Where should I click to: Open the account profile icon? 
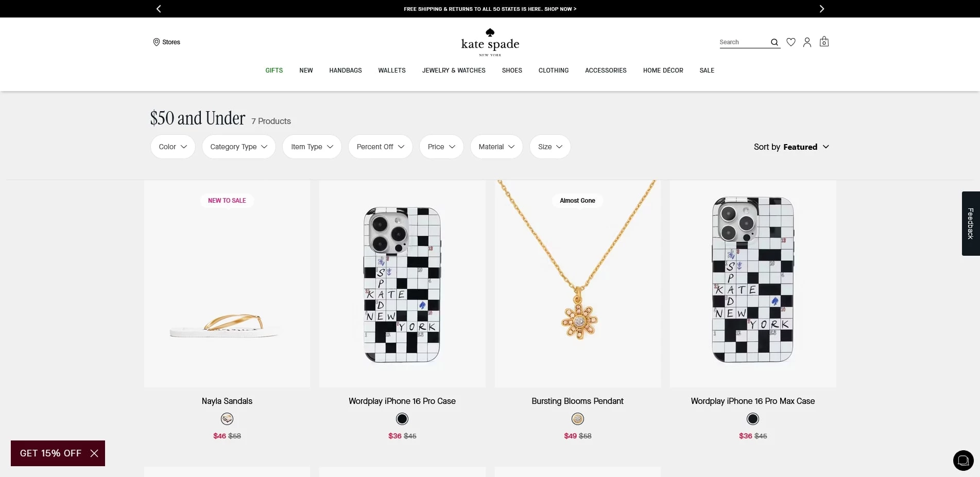point(807,42)
